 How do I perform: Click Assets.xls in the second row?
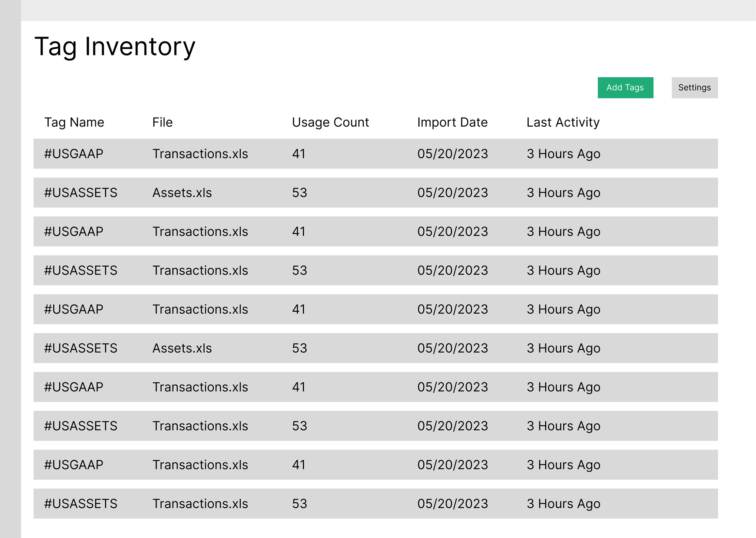coord(182,193)
